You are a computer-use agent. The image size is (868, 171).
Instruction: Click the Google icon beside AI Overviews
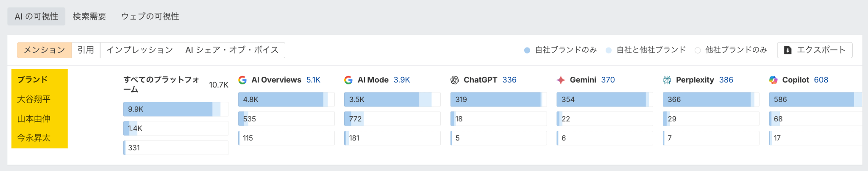point(242,80)
